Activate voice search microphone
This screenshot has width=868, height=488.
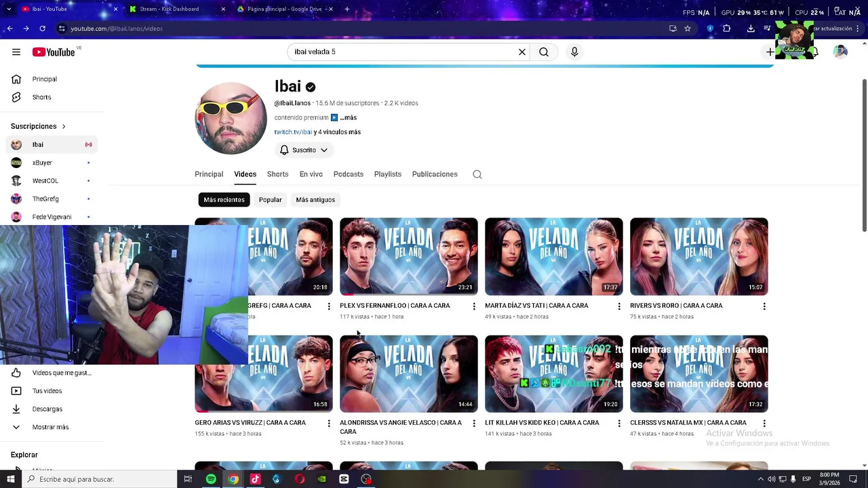574,52
